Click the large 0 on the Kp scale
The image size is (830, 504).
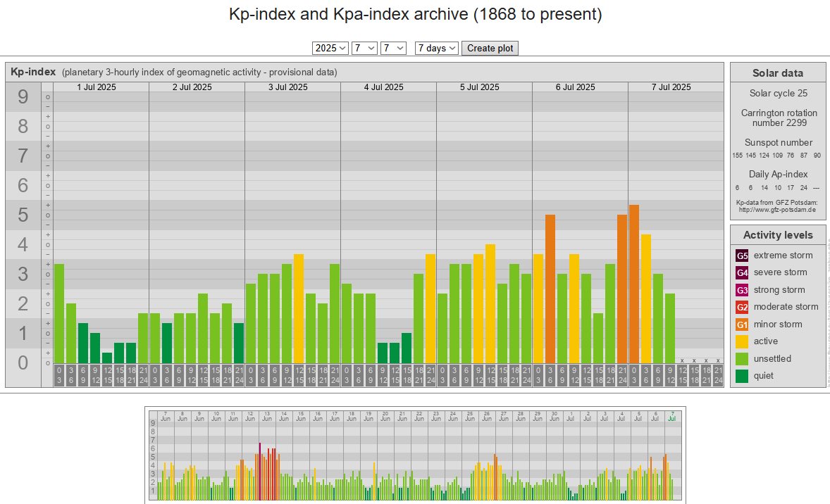point(23,363)
